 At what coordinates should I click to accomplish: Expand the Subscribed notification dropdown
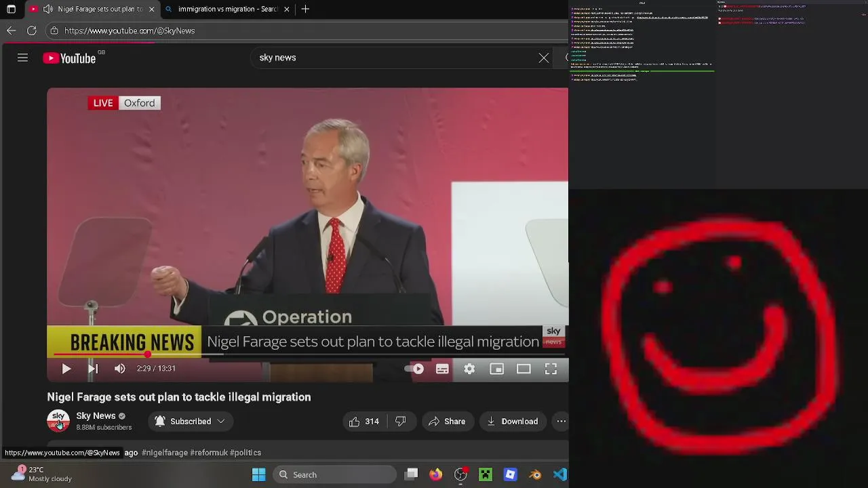[190, 422]
